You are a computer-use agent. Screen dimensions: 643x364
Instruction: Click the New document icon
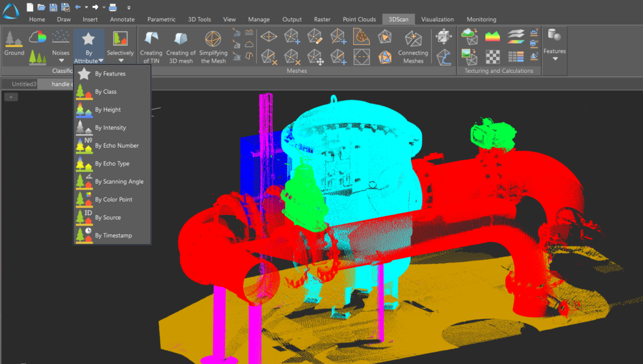29,7
